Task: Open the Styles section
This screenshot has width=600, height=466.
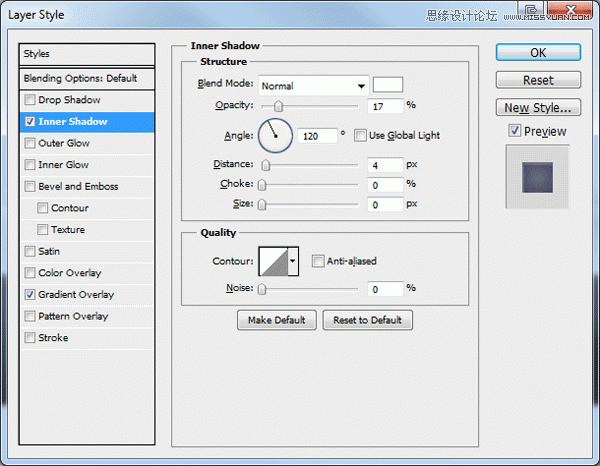Action: 87,54
